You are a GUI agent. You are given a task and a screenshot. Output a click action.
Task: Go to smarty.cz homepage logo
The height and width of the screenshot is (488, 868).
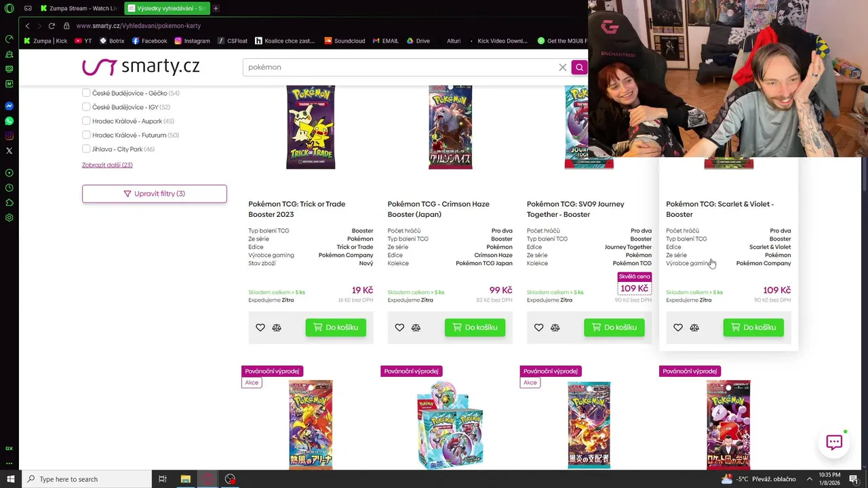coord(141,66)
